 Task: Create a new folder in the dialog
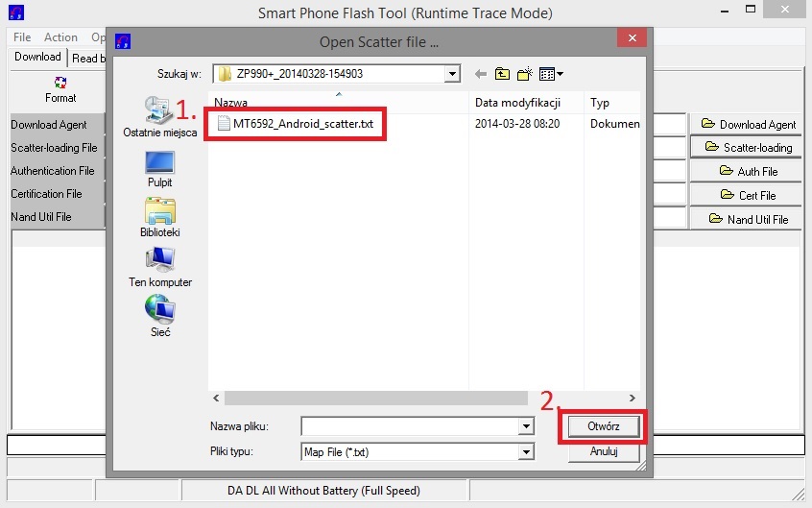(524, 74)
